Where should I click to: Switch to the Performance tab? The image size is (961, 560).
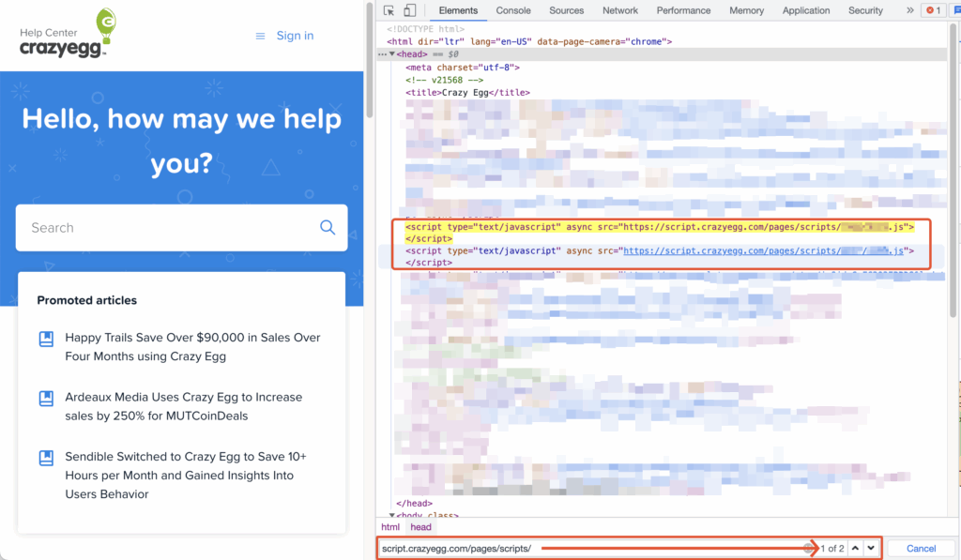(x=683, y=10)
